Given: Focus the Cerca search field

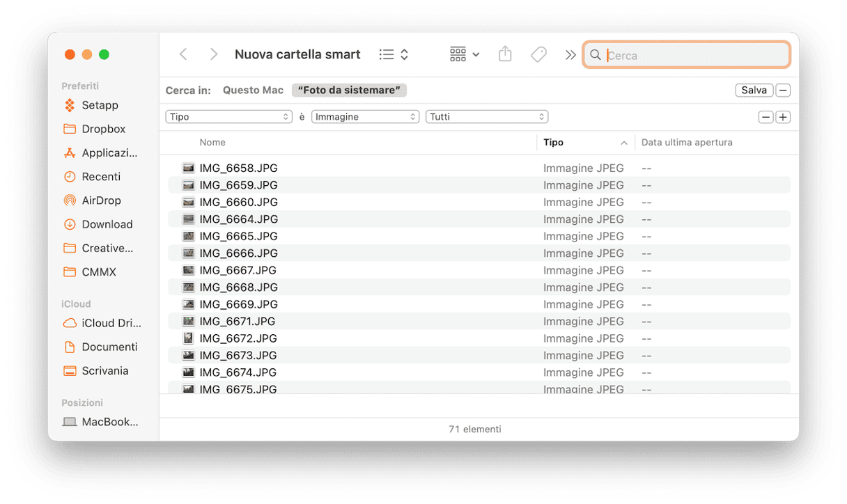Looking at the screenshot, I should click(x=686, y=55).
